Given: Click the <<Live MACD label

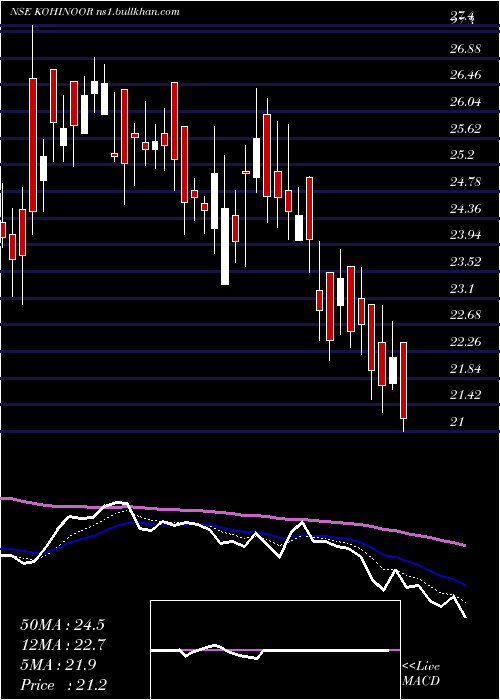Looking at the screenshot, I should point(421,674).
